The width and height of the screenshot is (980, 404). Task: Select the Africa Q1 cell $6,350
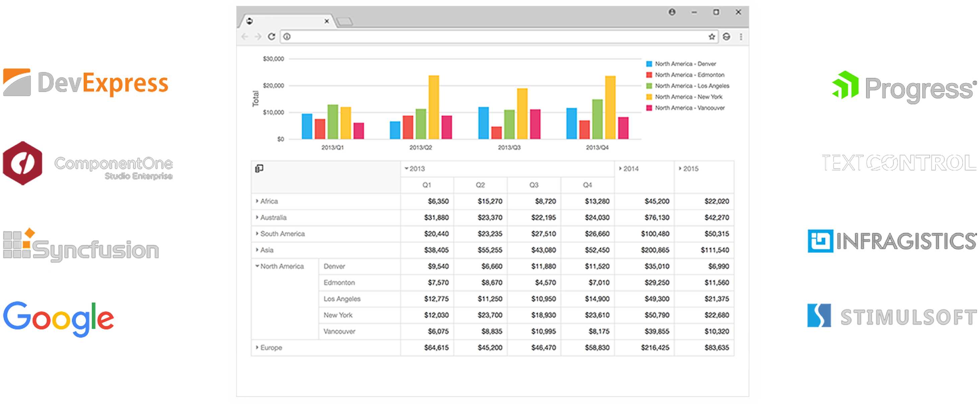(x=427, y=201)
